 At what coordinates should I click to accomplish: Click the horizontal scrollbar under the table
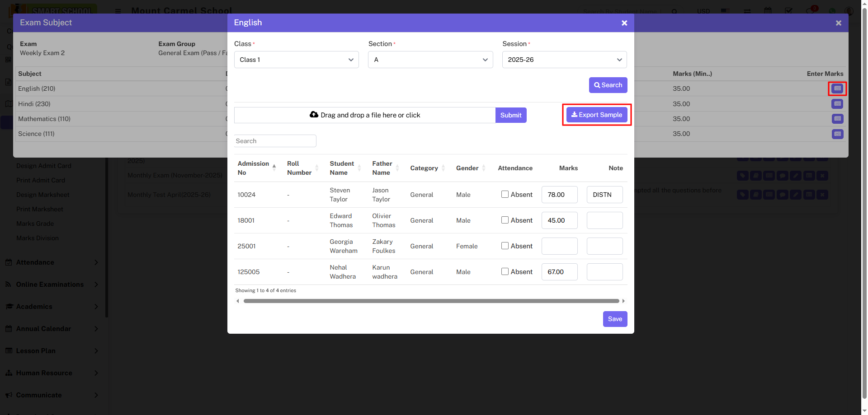click(x=431, y=301)
